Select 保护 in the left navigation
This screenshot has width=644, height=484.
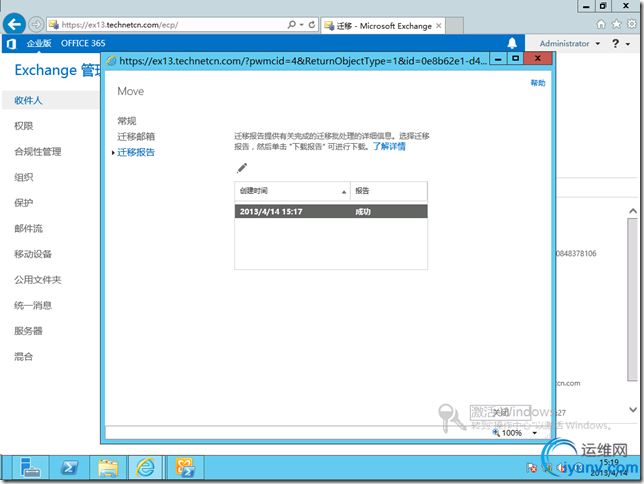point(23,203)
